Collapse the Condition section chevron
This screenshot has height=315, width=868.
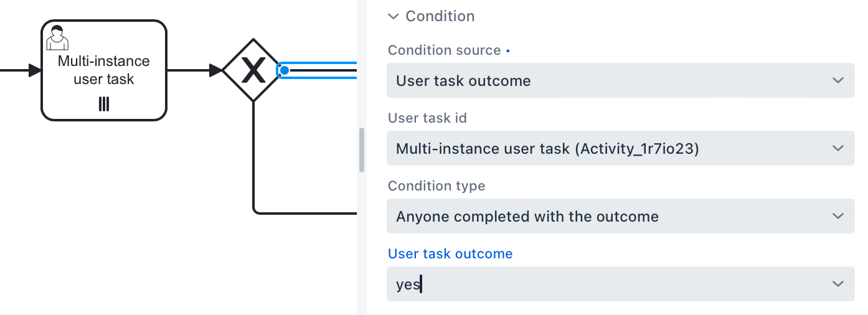tap(393, 16)
